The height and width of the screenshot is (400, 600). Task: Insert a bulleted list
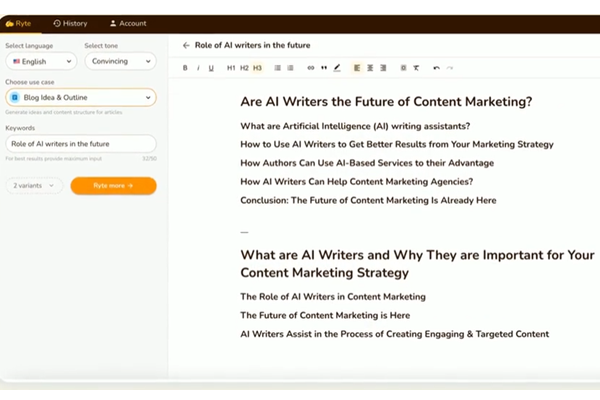[x=277, y=68]
